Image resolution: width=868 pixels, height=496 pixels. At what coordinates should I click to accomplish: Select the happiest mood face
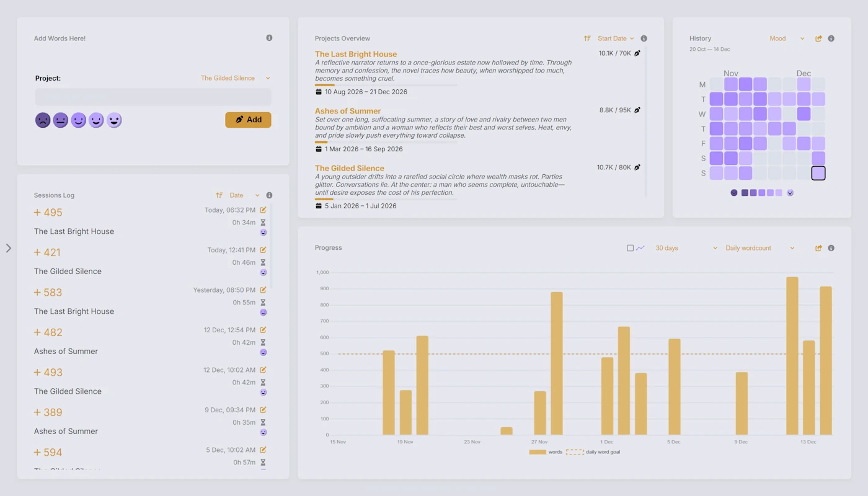point(114,120)
